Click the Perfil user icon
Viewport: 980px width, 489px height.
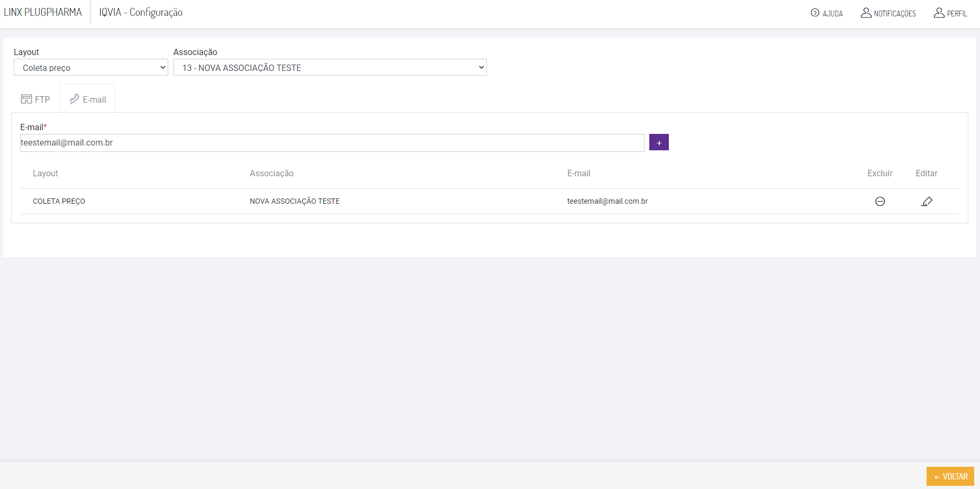[939, 13]
